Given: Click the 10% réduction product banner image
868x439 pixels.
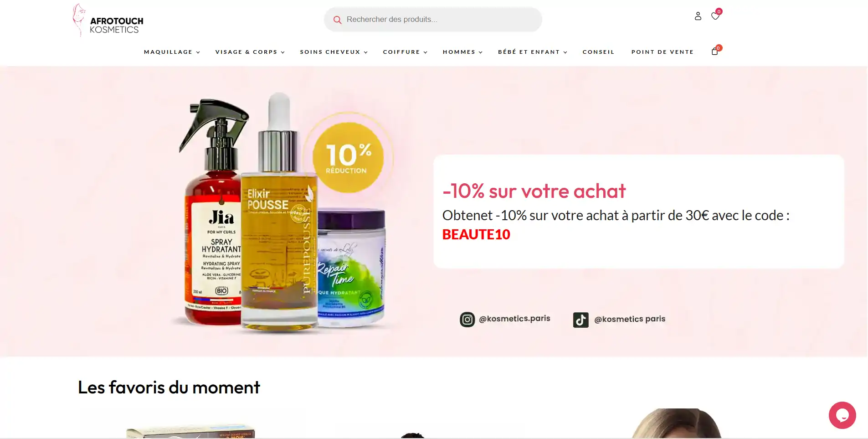Looking at the screenshot, I should (x=282, y=212).
